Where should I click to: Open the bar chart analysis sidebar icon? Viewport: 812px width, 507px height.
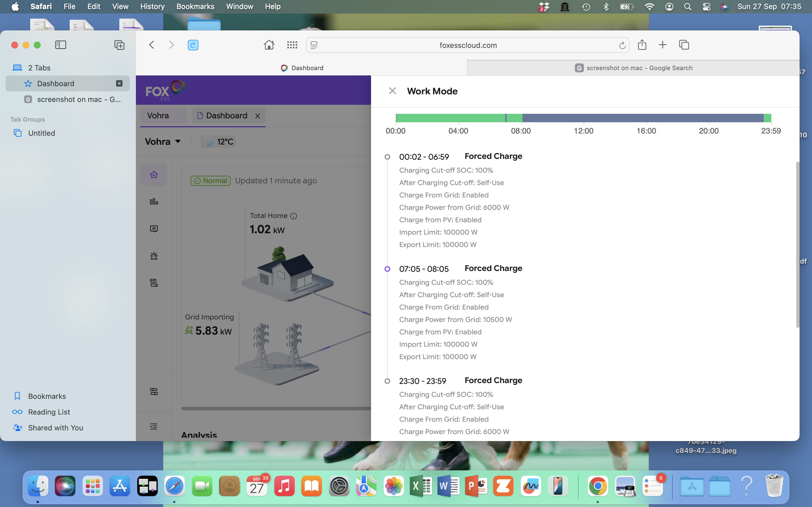154,201
